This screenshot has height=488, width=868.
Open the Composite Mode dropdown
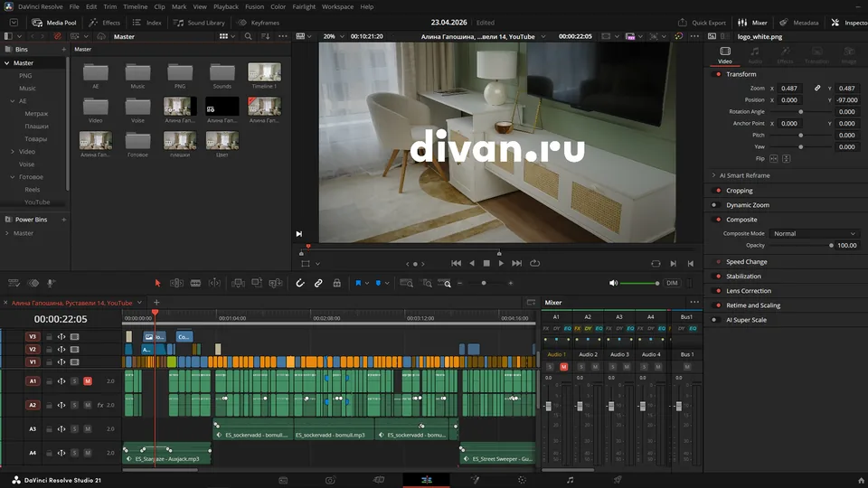[815, 233]
